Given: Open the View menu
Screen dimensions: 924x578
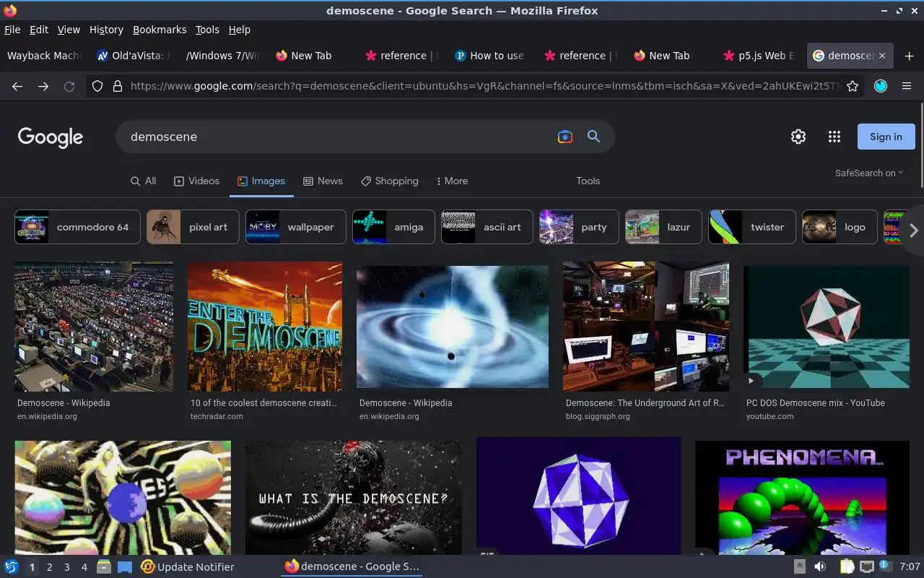Looking at the screenshot, I should [69, 30].
